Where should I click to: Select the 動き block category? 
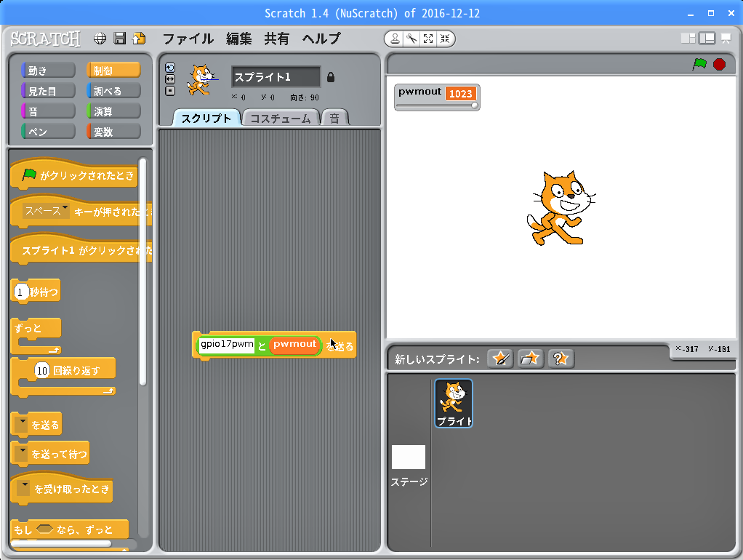click(x=48, y=70)
